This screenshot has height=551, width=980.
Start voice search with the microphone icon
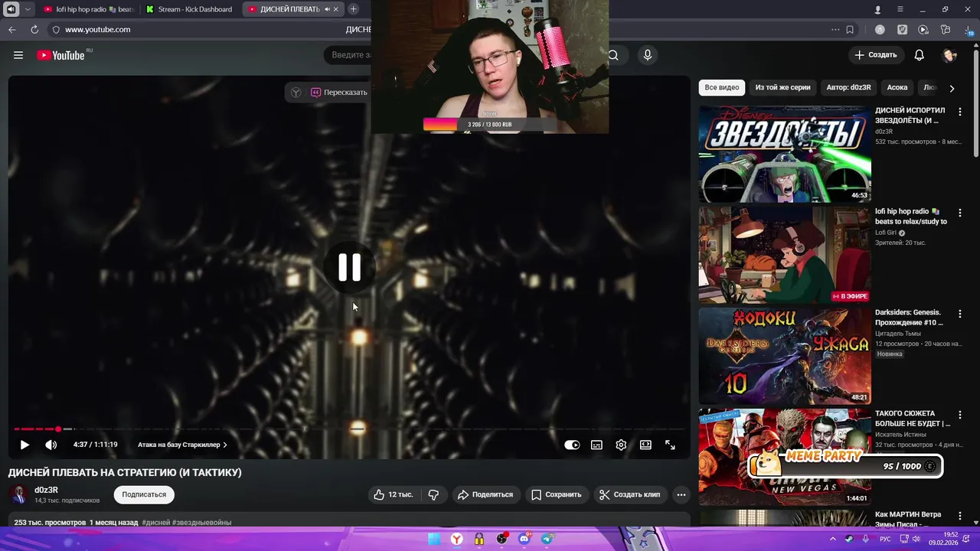(x=648, y=55)
